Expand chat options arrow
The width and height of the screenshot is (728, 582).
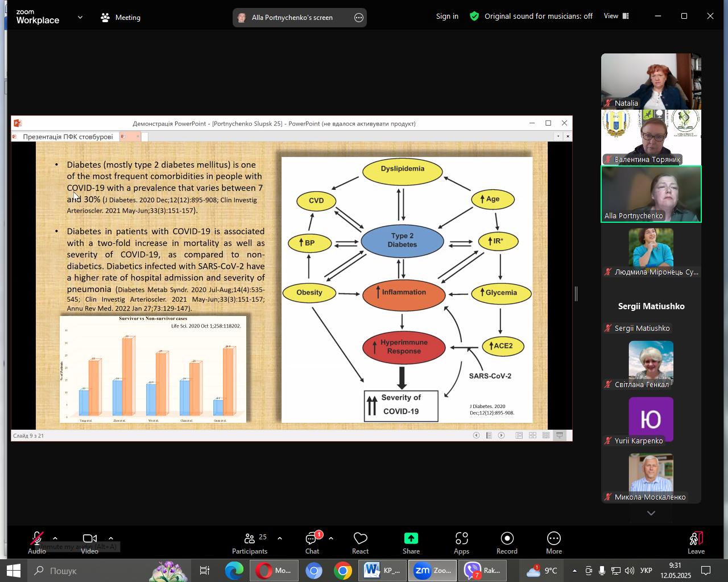[x=331, y=538]
